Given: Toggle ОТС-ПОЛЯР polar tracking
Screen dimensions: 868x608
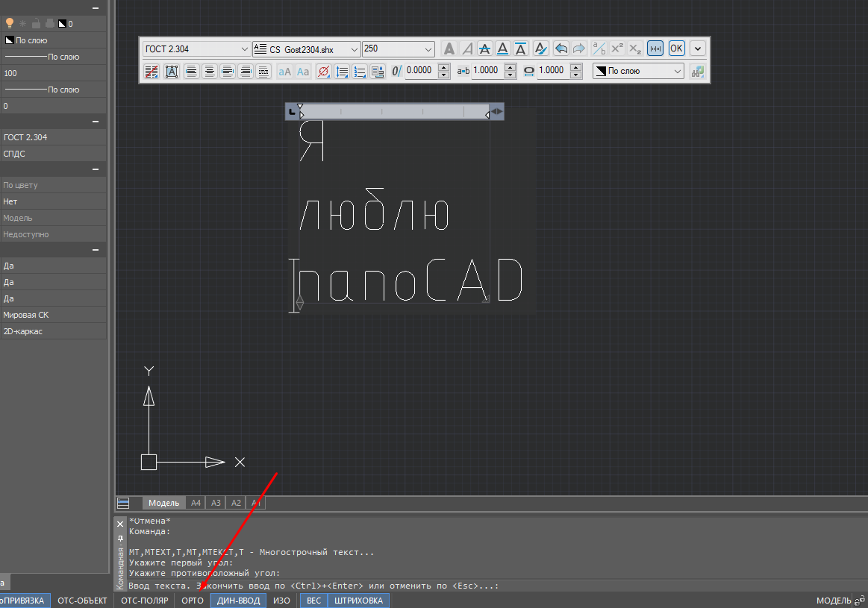Looking at the screenshot, I should (145, 601).
